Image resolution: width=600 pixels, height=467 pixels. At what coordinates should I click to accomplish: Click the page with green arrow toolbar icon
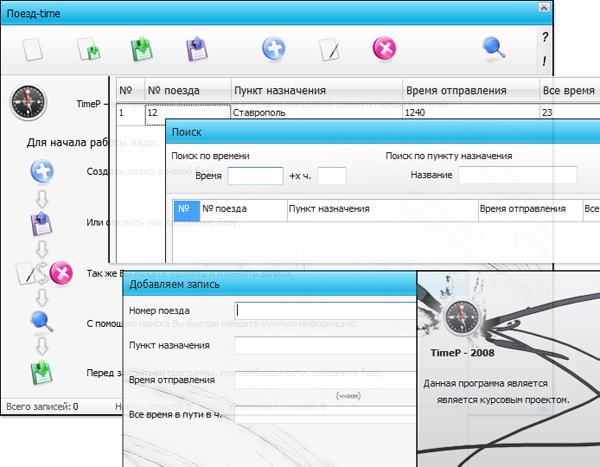89,49
